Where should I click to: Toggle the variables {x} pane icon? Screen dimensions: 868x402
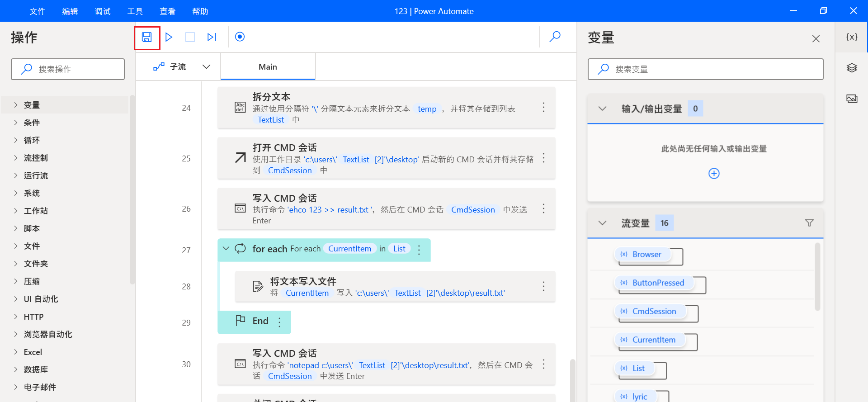point(852,37)
